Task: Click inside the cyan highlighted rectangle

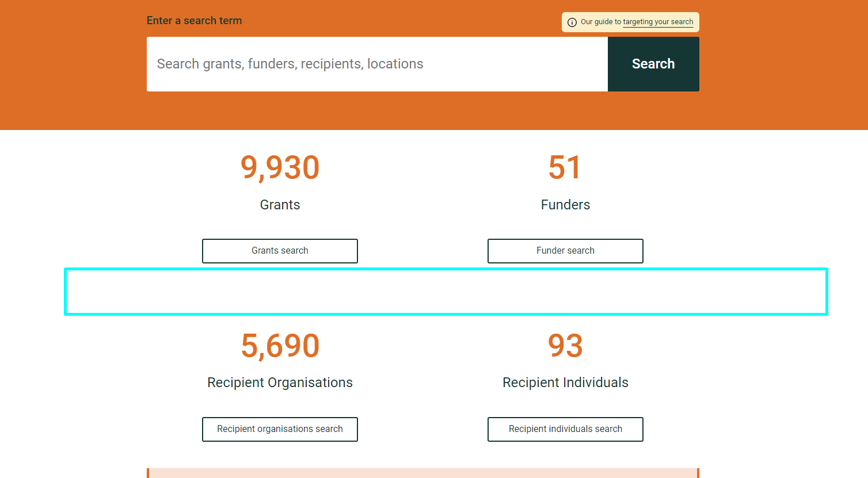Action: coord(446,292)
